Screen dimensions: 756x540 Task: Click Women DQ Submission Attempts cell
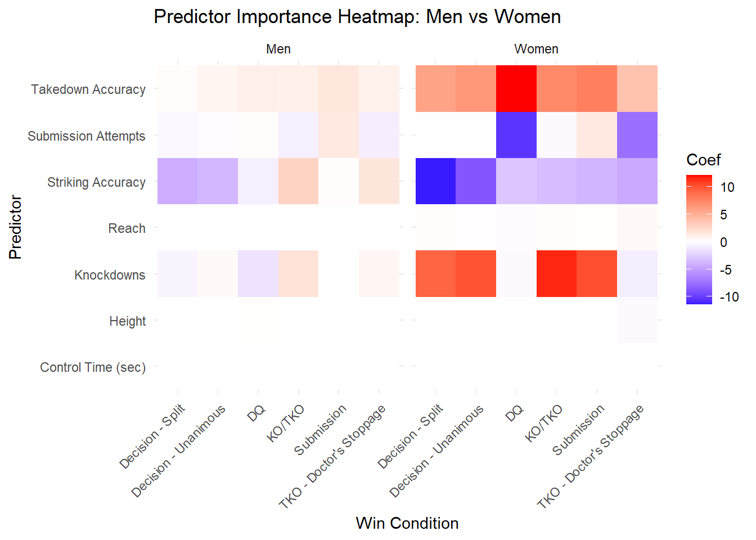pyautogui.click(x=516, y=135)
